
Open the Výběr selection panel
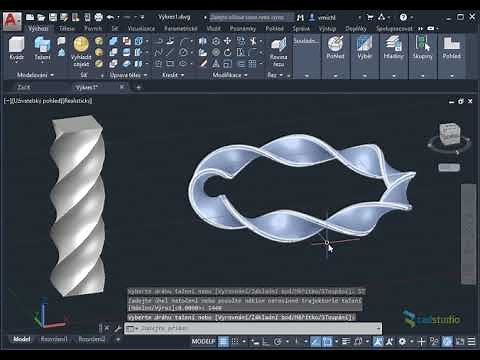tap(364, 48)
